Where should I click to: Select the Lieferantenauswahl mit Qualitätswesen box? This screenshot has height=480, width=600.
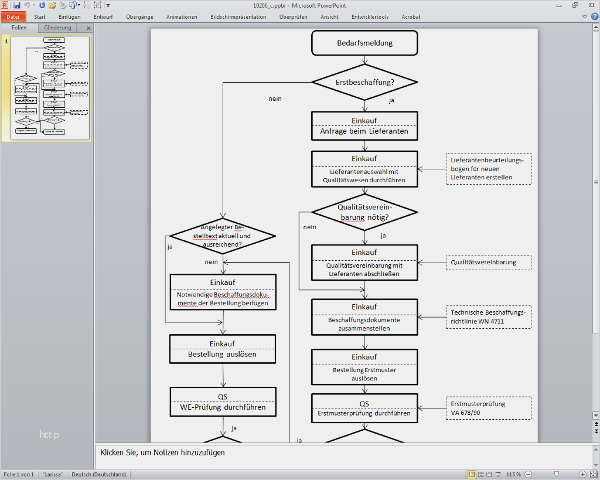pyautogui.click(x=364, y=169)
